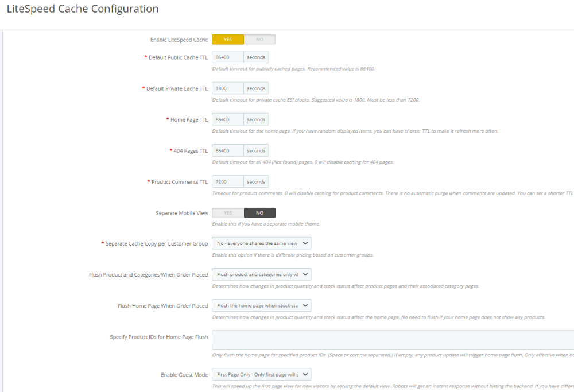Open Flush Home Page When Order Placed dropdown
The width and height of the screenshot is (574, 392).
[x=261, y=306]
